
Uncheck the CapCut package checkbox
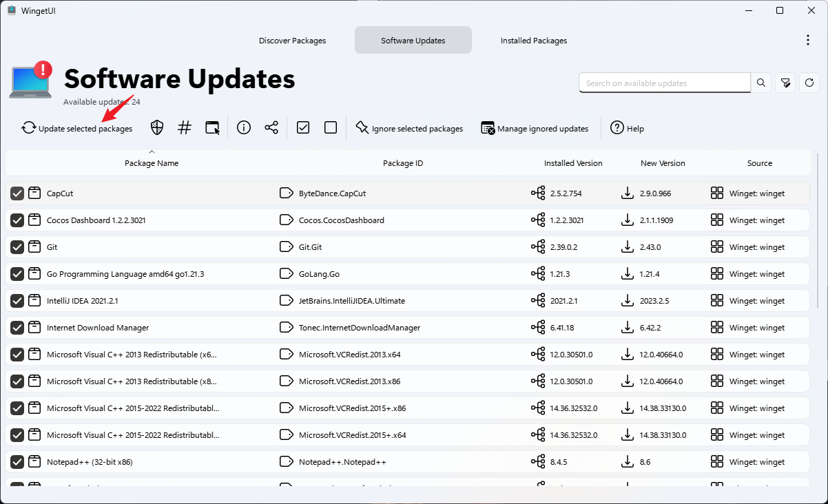[17, 193]
